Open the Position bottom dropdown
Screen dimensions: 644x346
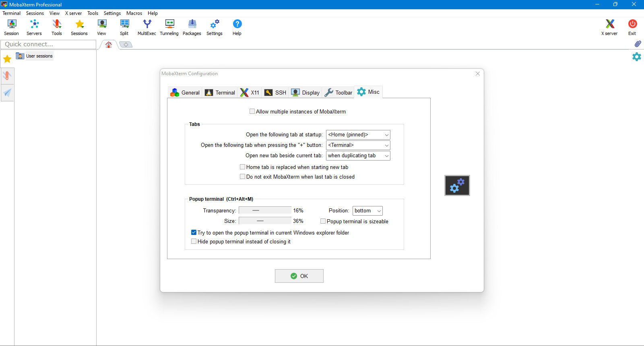coord(367,211)
